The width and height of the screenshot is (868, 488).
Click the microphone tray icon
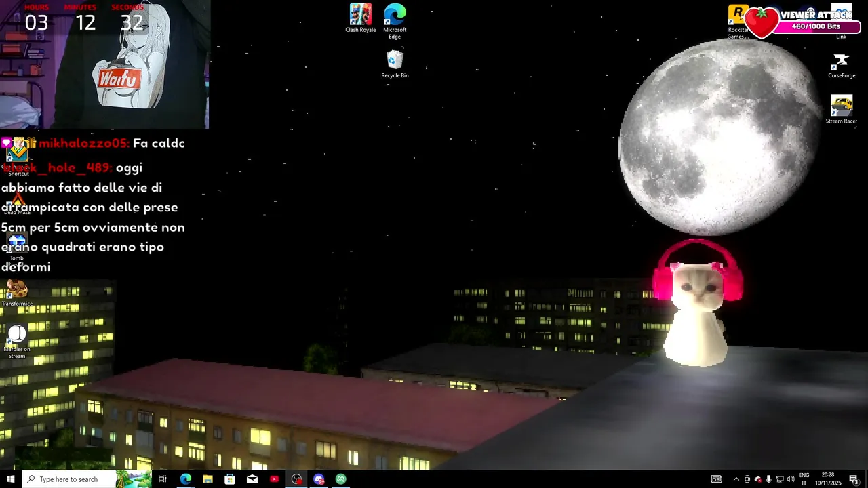tap(768, 479)
